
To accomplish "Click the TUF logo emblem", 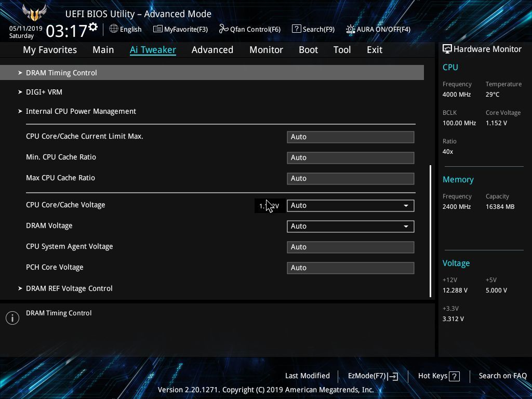I will [x=34, y=13].
